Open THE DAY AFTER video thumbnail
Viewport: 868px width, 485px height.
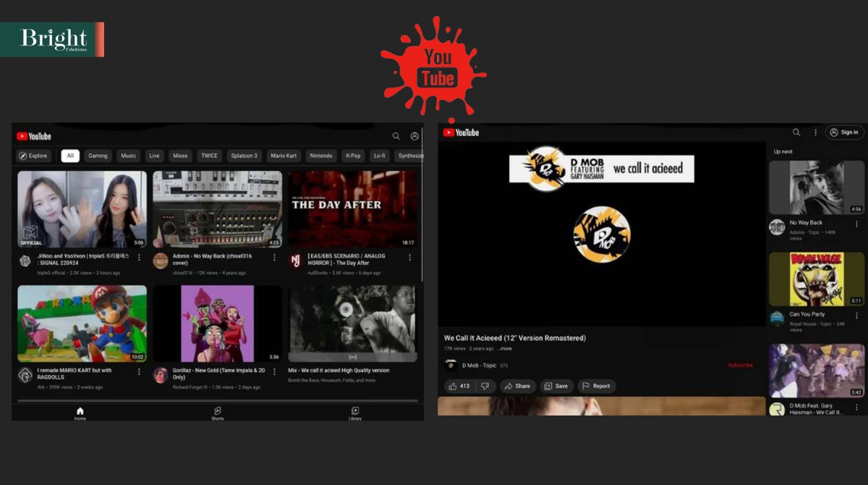352,209
